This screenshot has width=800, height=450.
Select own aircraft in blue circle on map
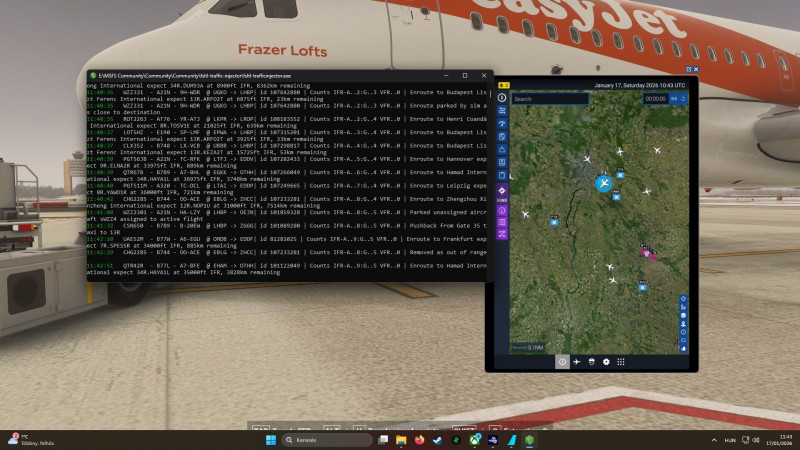point(604,183)
